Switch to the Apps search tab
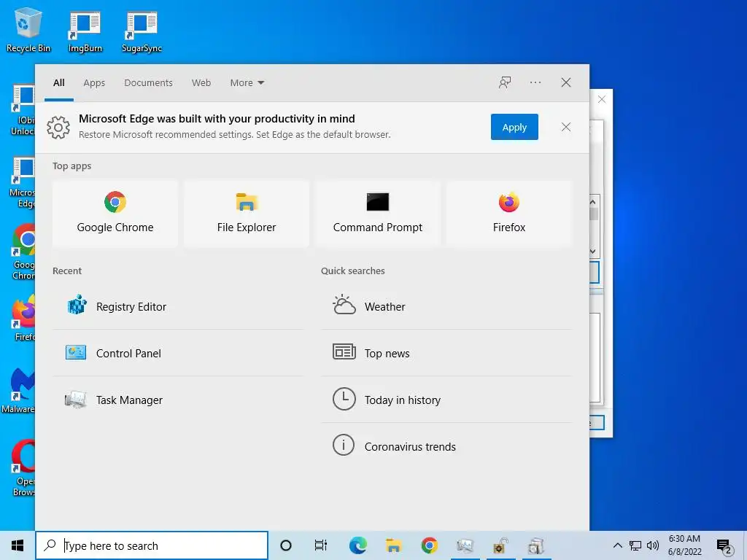 point(94,82)
